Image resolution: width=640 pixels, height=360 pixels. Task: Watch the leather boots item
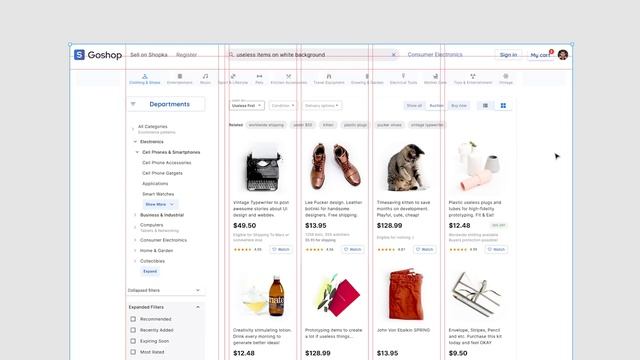(x=353, y=249)
